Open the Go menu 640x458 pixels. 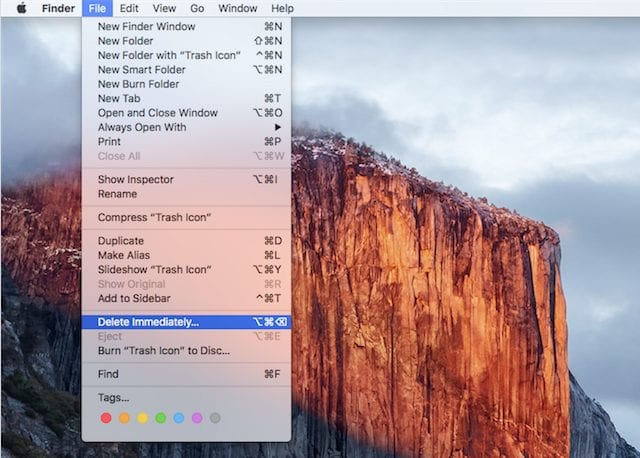(196, 8)
